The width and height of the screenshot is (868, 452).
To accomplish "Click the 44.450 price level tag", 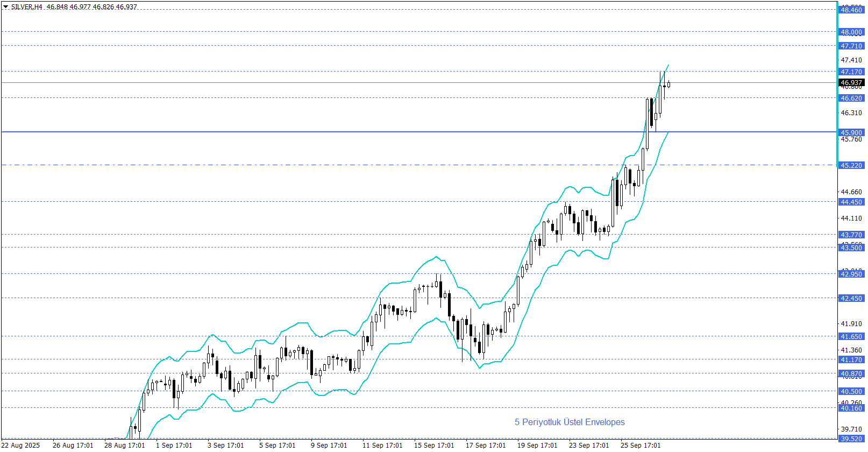I will 851,202.
